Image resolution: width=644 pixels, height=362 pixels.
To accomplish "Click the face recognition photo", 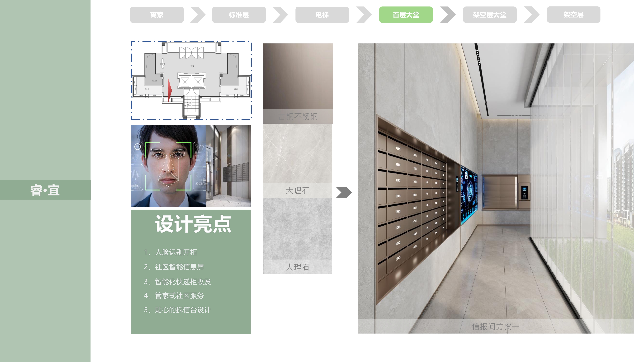I will (x=168, y=166).
